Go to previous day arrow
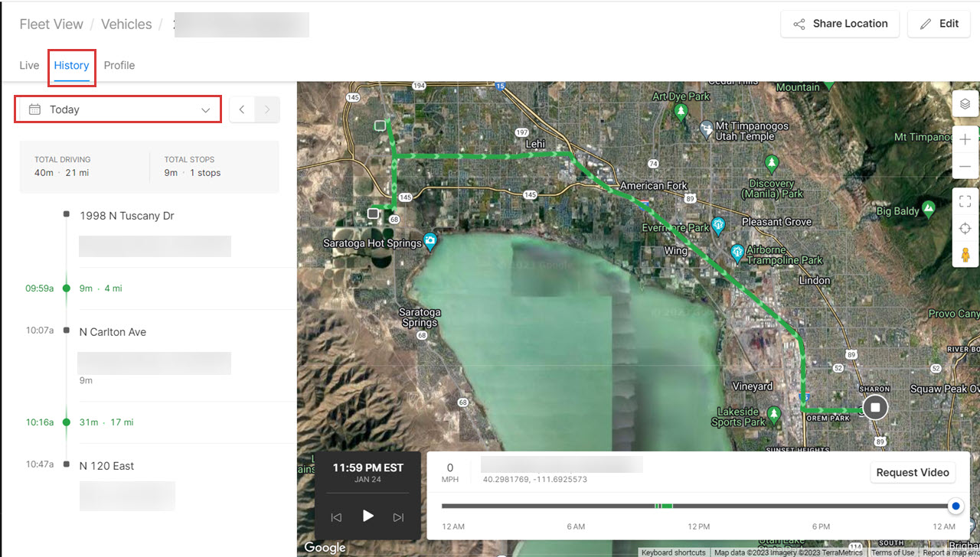The width and height of the screenshot is (980, 557). 242,109
